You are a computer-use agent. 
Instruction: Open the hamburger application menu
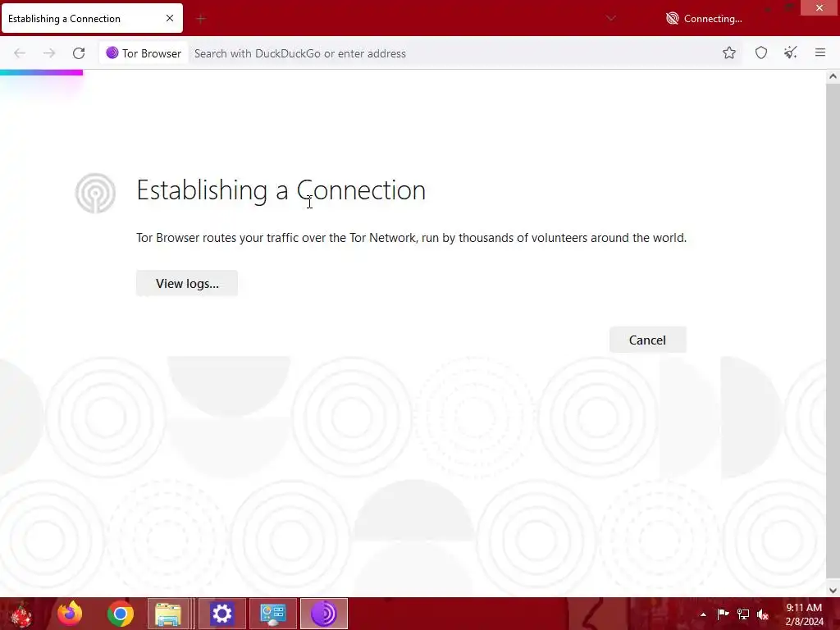[x=819, y=52]
